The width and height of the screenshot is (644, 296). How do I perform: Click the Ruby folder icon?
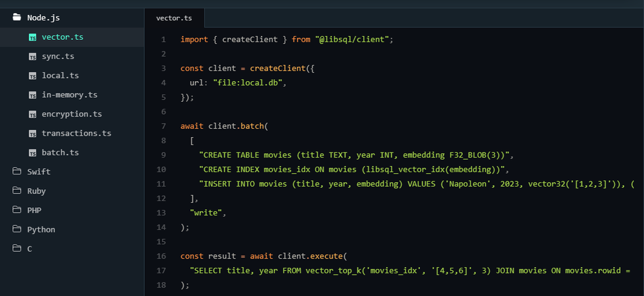[17, 190]
